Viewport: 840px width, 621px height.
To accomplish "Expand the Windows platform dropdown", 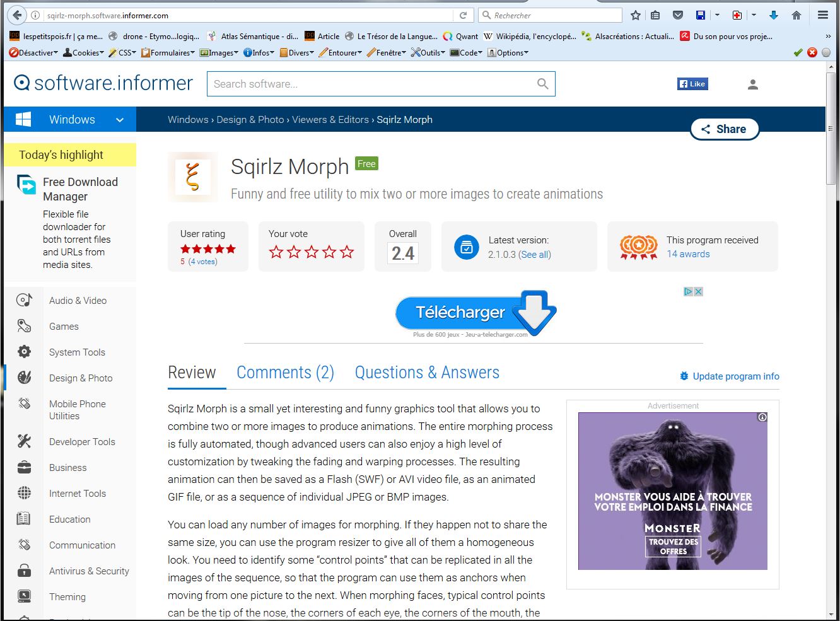I will tap(120, 120).
